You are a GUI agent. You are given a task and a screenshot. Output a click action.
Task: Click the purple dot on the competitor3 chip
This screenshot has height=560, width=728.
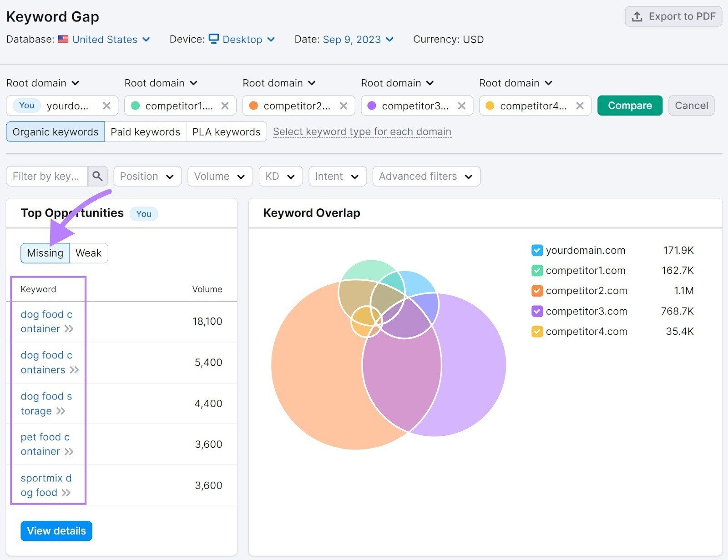(x=372, y=106)
